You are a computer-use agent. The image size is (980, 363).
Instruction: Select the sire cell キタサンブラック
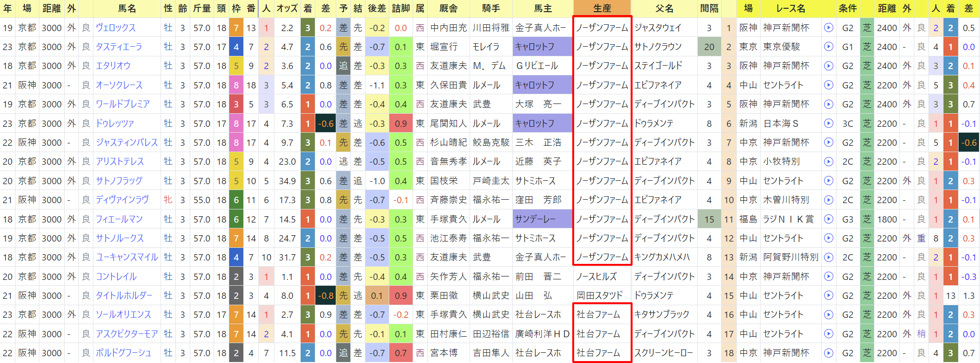pyautogui.click(x=664, y=314)
